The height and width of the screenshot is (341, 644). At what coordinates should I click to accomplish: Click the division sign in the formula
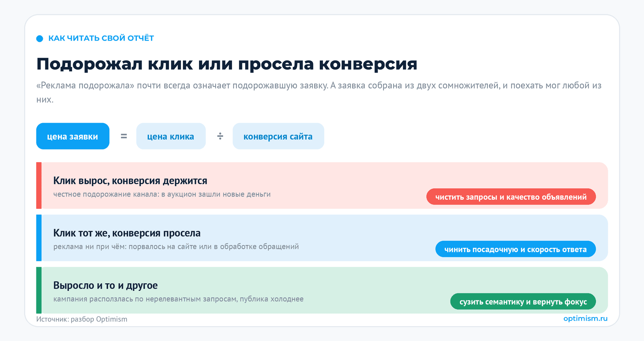point(220,136)
